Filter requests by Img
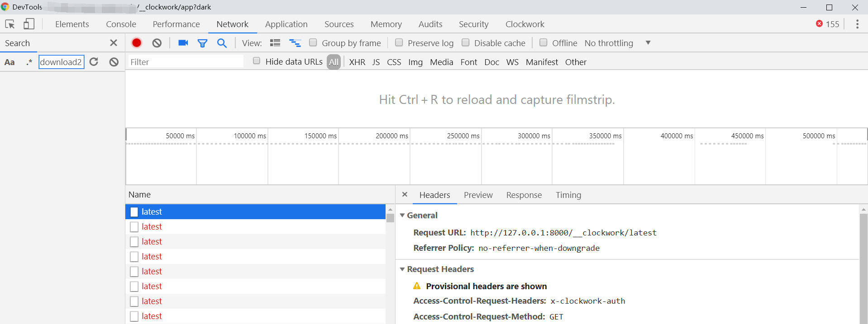Image resolution: width=868 pixels, height=324 pixels. coord(415,62)
